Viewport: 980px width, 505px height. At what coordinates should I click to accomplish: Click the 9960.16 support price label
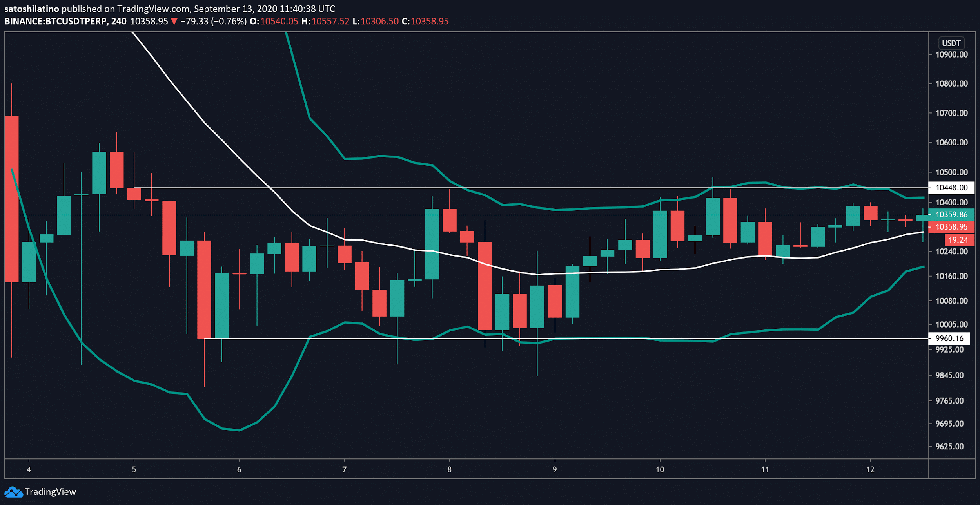coord(949,338)
